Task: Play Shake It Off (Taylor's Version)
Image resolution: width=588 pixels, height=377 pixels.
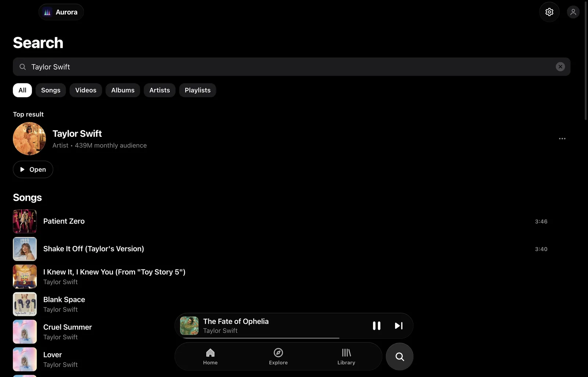Action: pos(94,249)
